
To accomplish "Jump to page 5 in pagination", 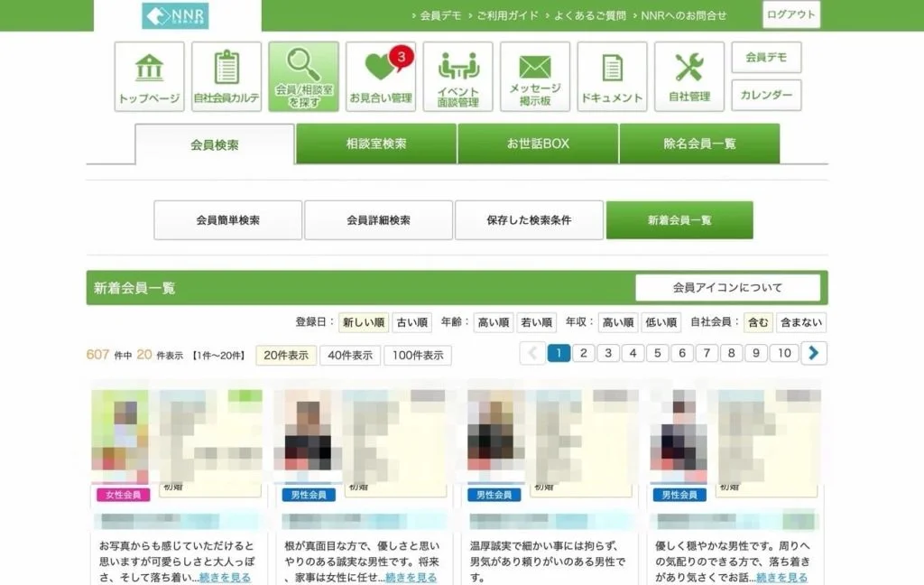I will tap(657, 355).
